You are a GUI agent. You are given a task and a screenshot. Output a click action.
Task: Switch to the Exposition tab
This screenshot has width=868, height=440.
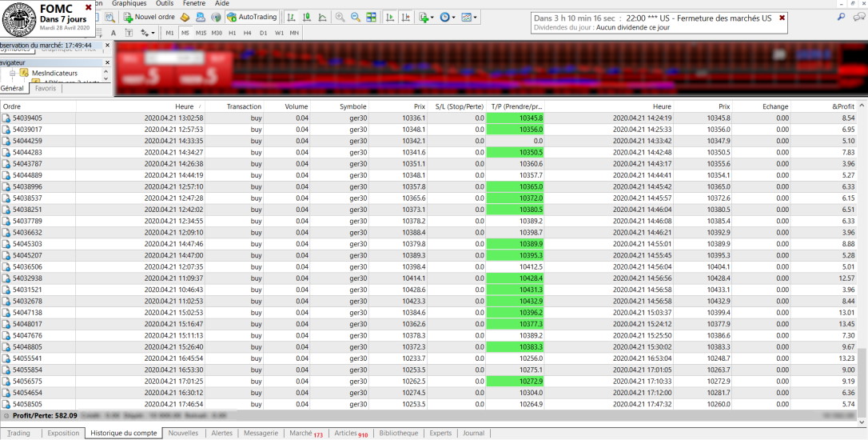point(63,433)
